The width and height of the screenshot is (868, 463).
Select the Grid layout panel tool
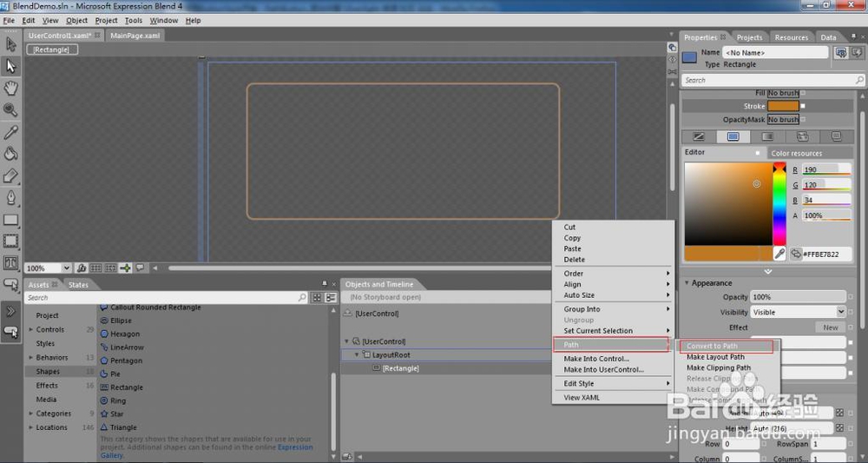point(10,241)
